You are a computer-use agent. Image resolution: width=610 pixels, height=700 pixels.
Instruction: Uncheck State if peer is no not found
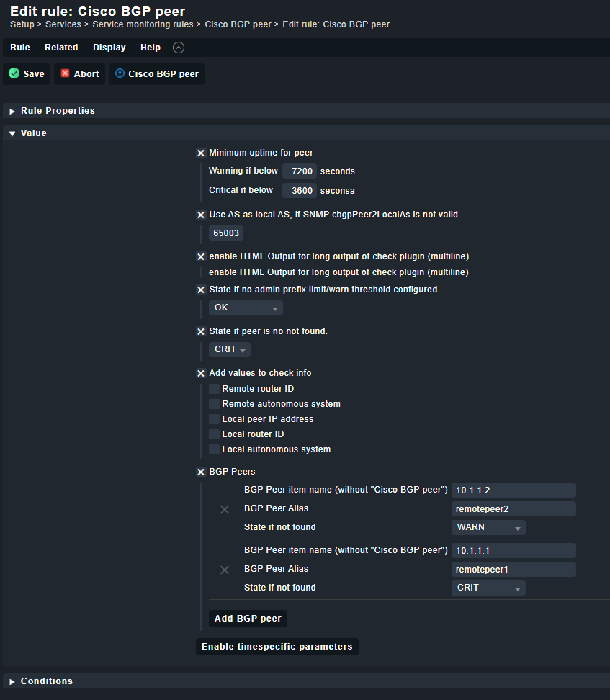201,332
